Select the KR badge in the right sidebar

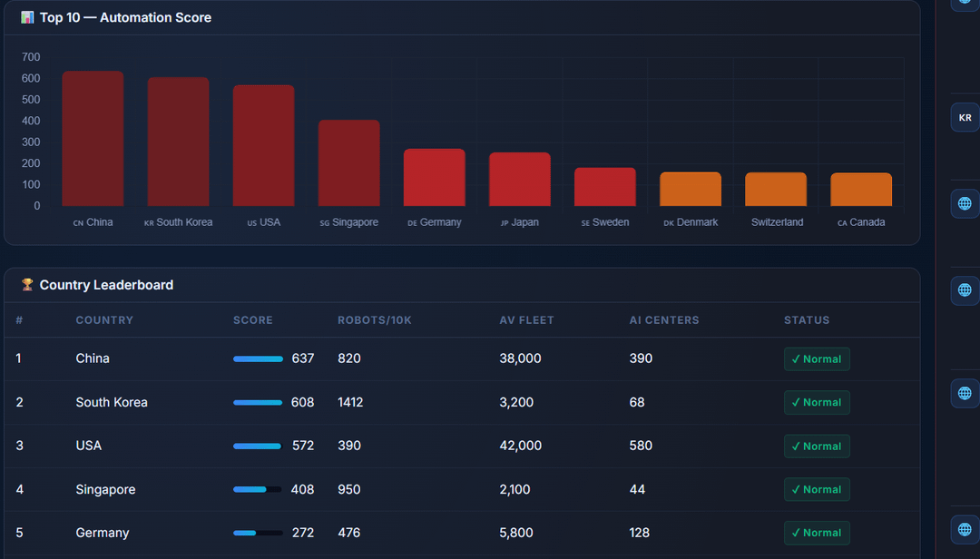965,118
